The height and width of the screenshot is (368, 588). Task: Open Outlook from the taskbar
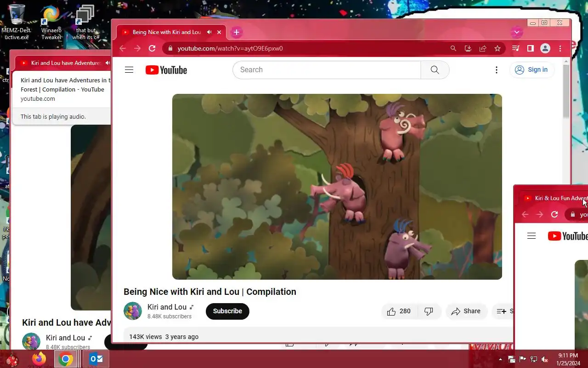[x=96, y=359]
